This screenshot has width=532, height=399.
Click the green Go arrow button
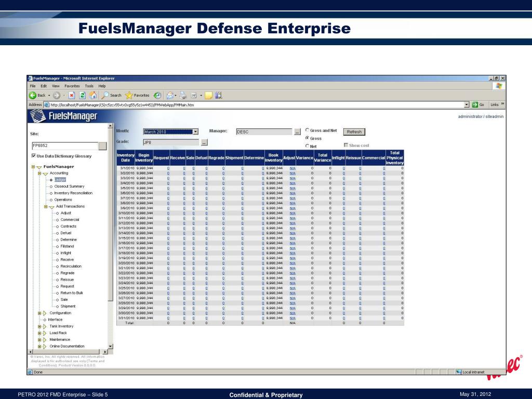click(475, 105)
